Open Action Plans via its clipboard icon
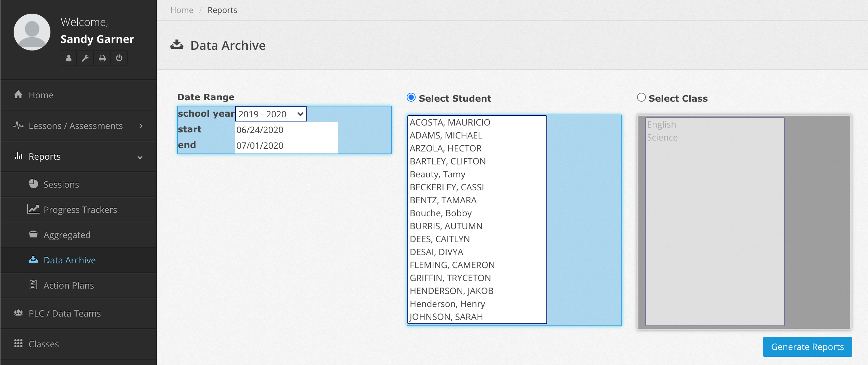Image resolution: width=868 pixels, height=365 pixels. point(33,285)
